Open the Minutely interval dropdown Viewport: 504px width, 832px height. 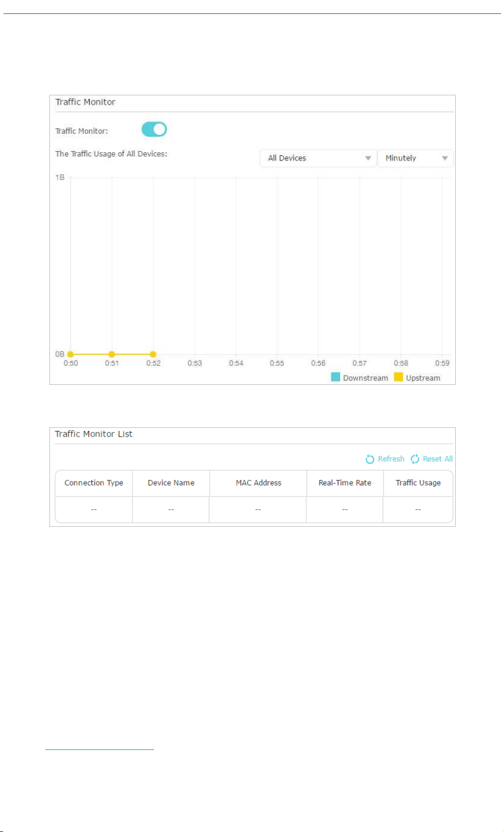[x=416, y=158]
